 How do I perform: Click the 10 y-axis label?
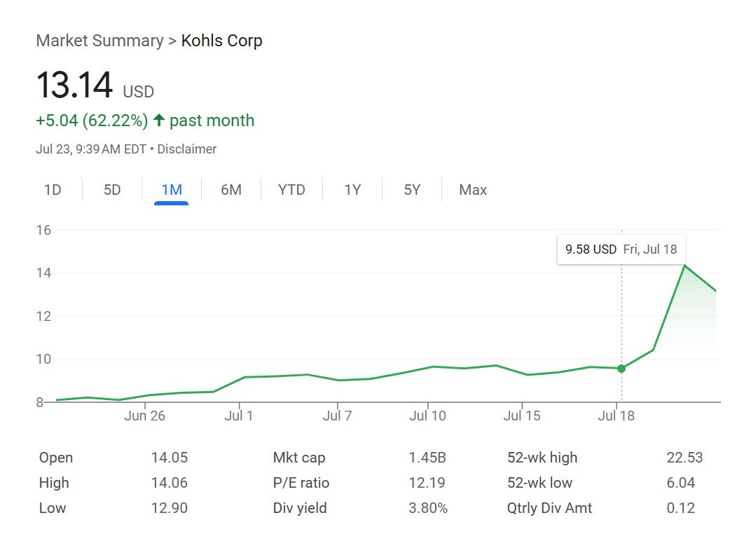coord(43,359)
